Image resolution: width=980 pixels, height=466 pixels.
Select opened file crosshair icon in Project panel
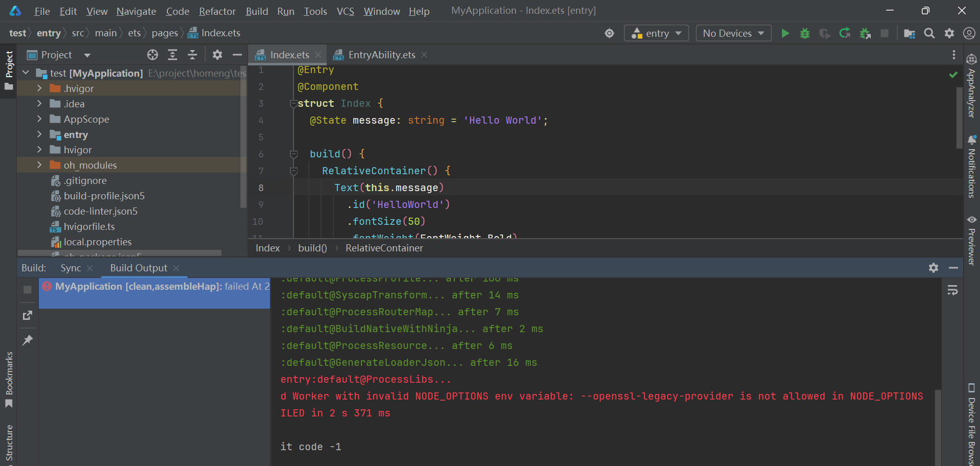coord(153,55)
